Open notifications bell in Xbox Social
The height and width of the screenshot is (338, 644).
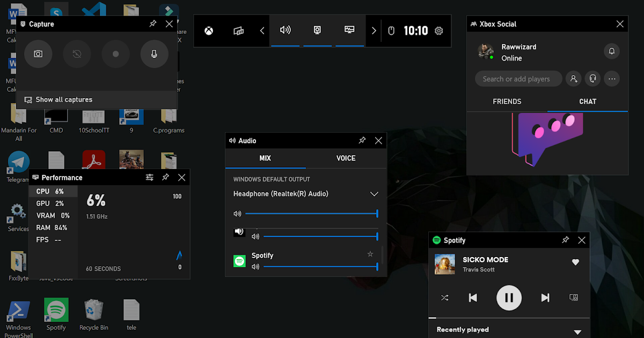point(611,51)
